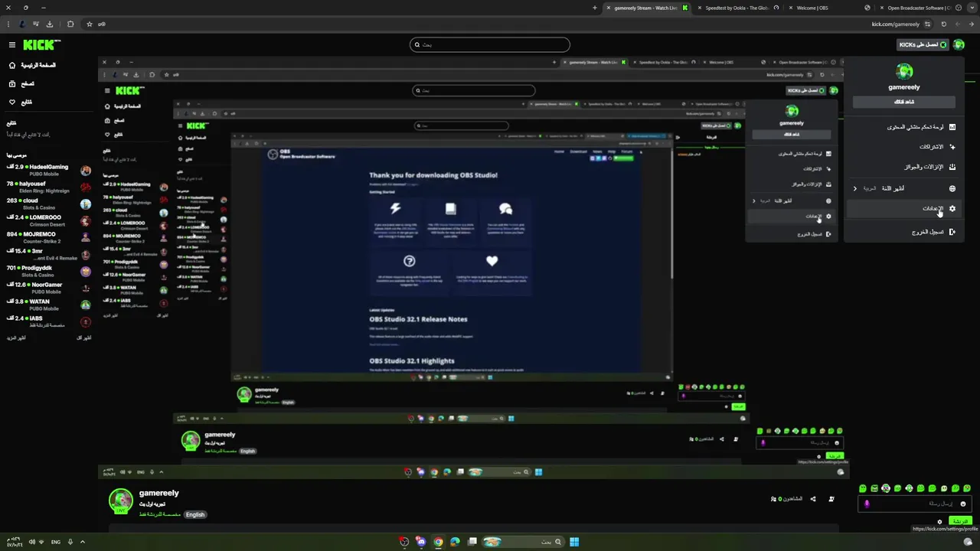Open OBS Studio from the taskbar

[x=404, y=542]
